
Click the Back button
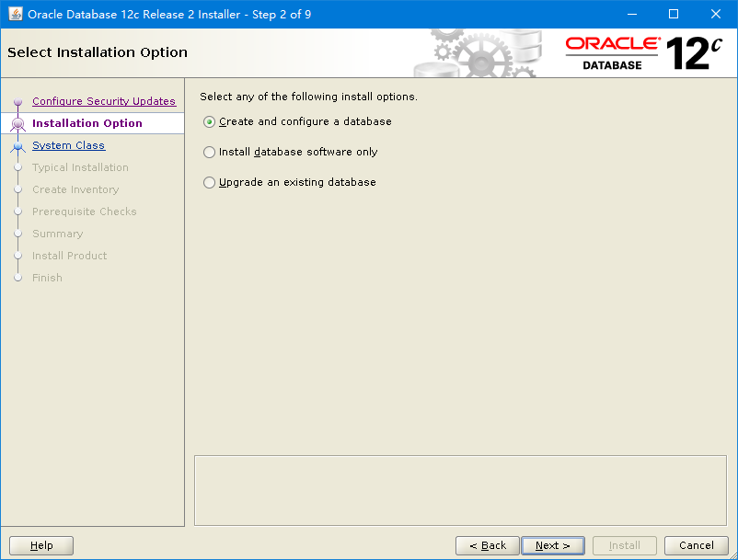[487, 545]
